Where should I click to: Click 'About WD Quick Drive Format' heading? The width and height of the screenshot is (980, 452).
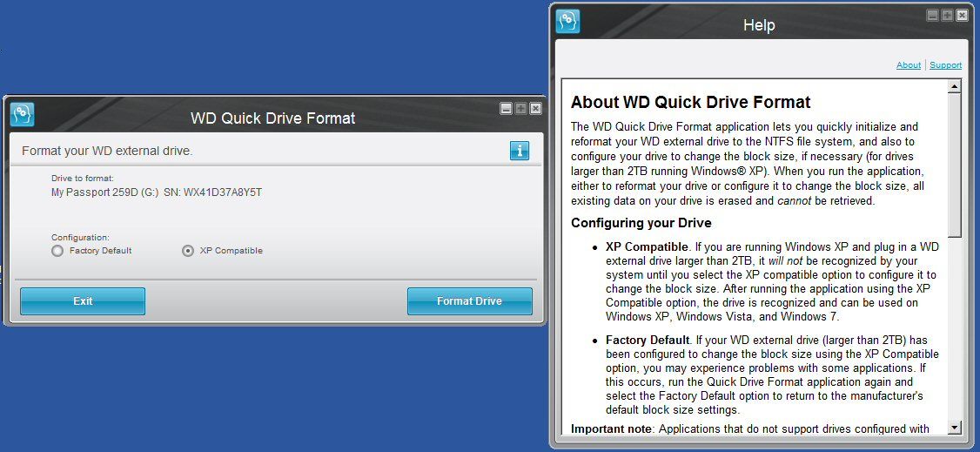691,103
